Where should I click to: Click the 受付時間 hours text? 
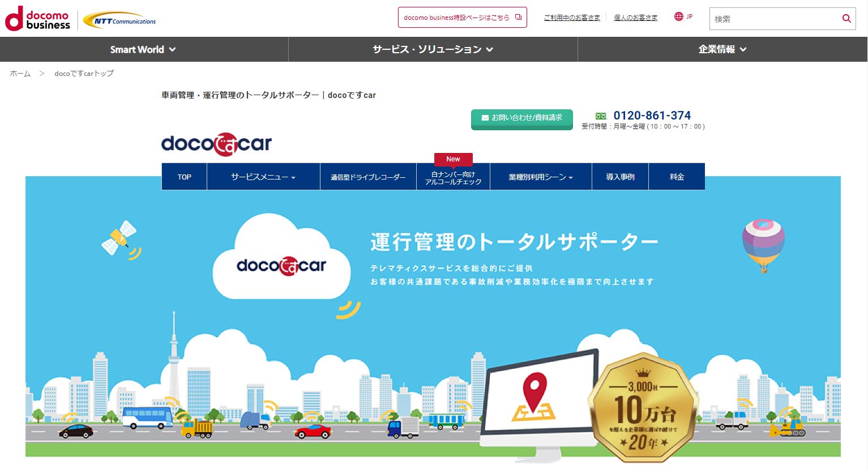tap(643, 127)
